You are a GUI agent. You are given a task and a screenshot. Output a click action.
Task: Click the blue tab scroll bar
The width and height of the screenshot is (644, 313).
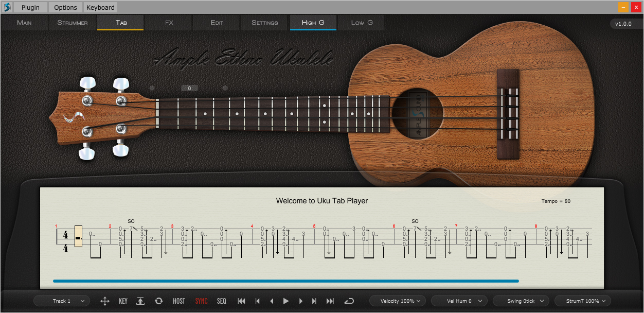(x=286, y=281)
